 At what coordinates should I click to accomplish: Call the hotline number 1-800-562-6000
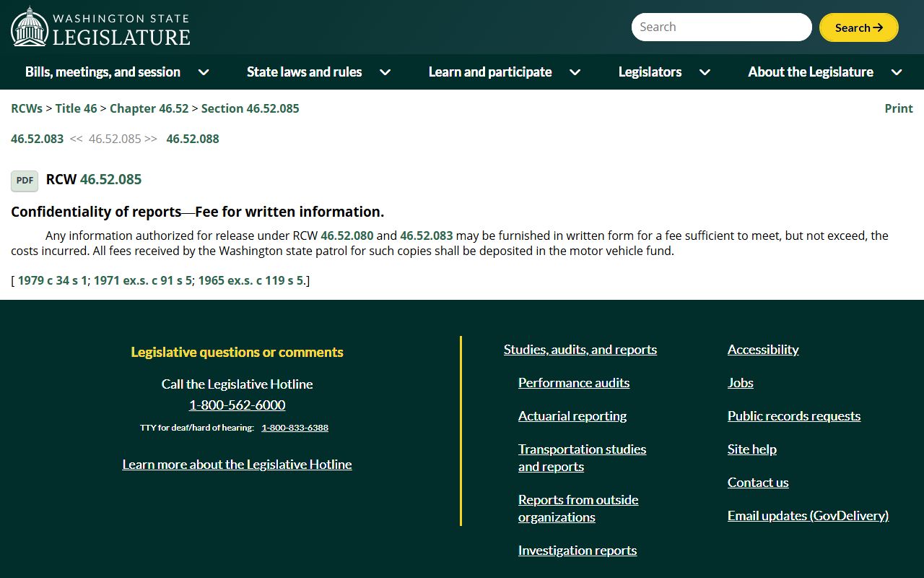point(237,405)
